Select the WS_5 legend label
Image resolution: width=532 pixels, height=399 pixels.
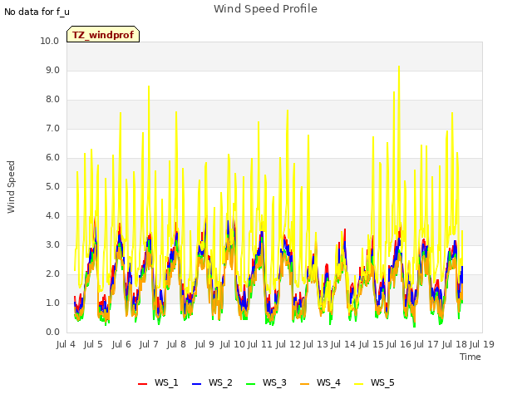point(382,382)
